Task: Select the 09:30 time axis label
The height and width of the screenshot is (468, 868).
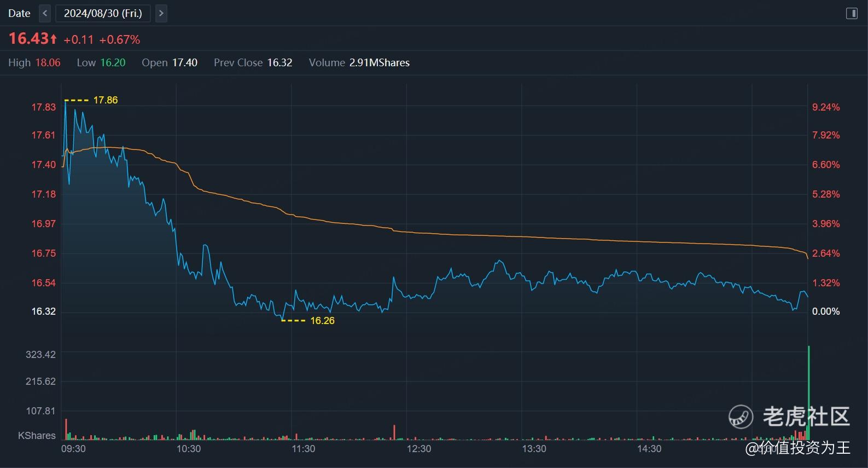Action: [x=73, y=449]
